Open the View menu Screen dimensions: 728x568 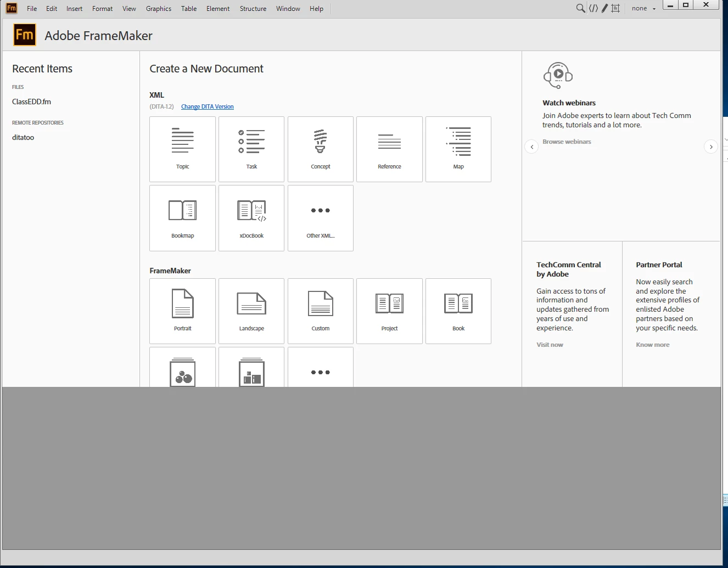(x=129, y=8)
